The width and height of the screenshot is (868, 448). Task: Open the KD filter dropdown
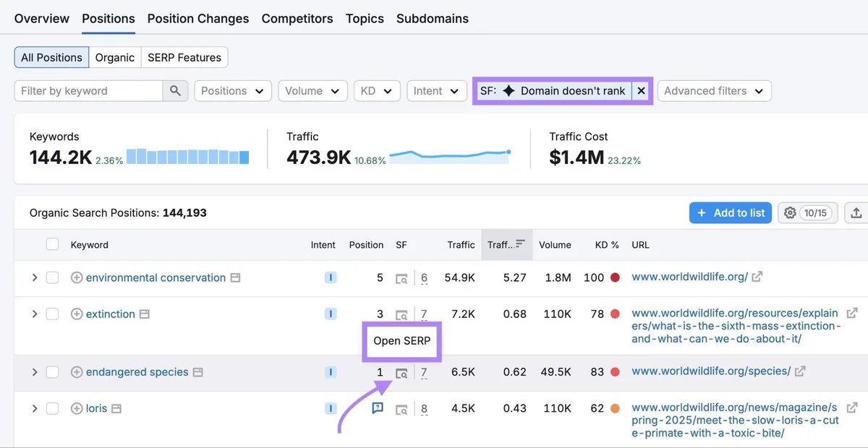click(x=377, y=90)
